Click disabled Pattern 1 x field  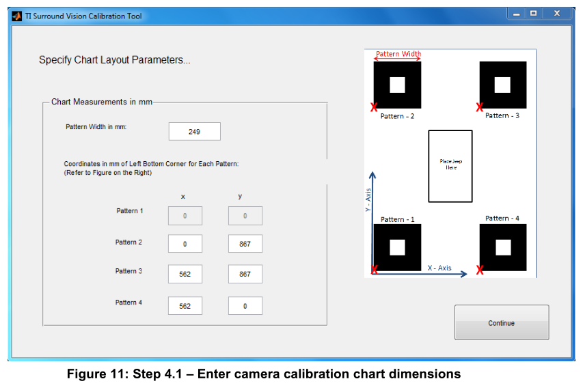tap(185, 216)
